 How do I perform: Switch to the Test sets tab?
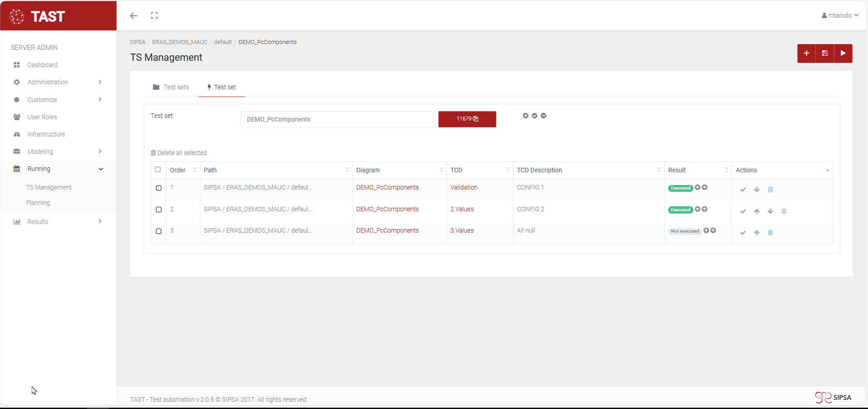point(171,87)
